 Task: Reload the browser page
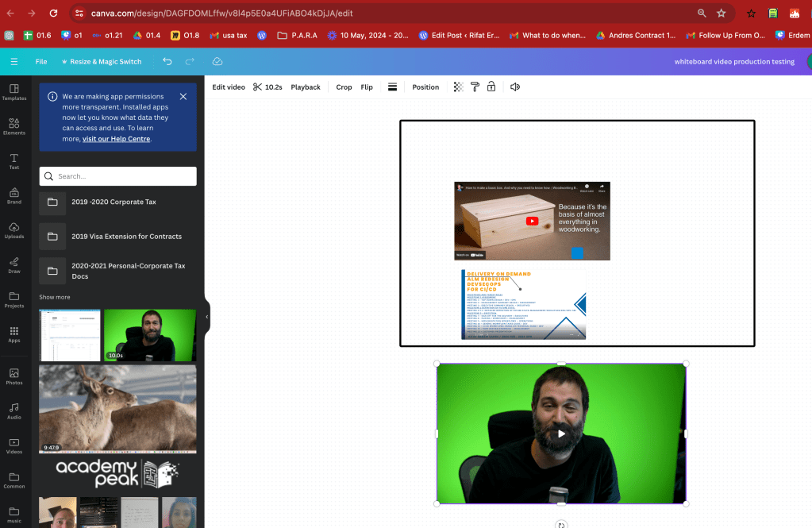click(x=53, y=13)
